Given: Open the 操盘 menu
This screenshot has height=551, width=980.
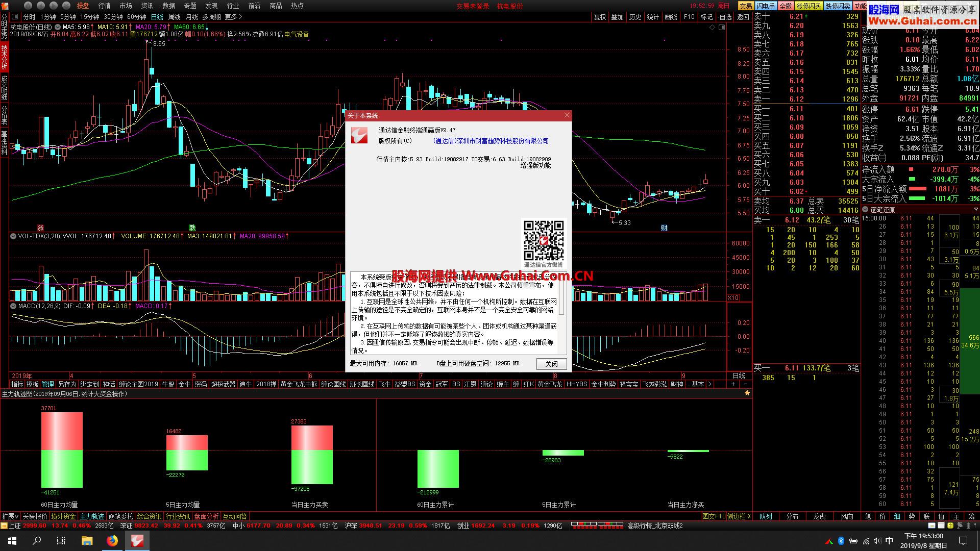Looking at the screenshot, I should click(x=83, y=6).
